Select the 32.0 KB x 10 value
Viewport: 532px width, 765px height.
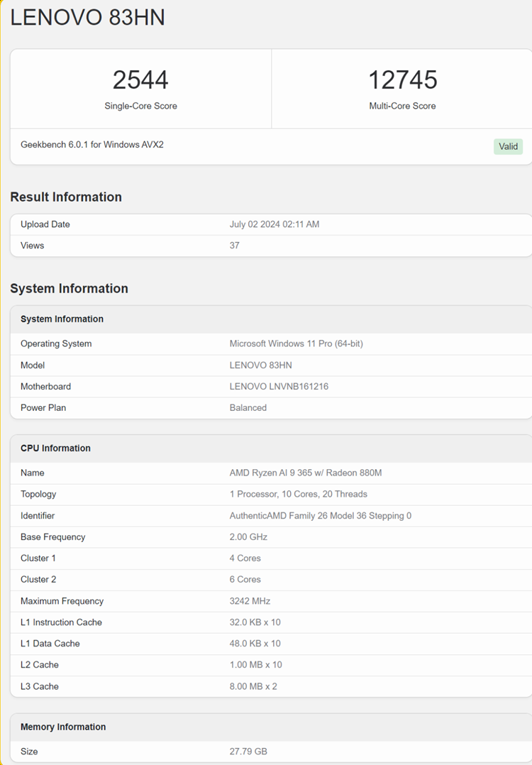255,622
